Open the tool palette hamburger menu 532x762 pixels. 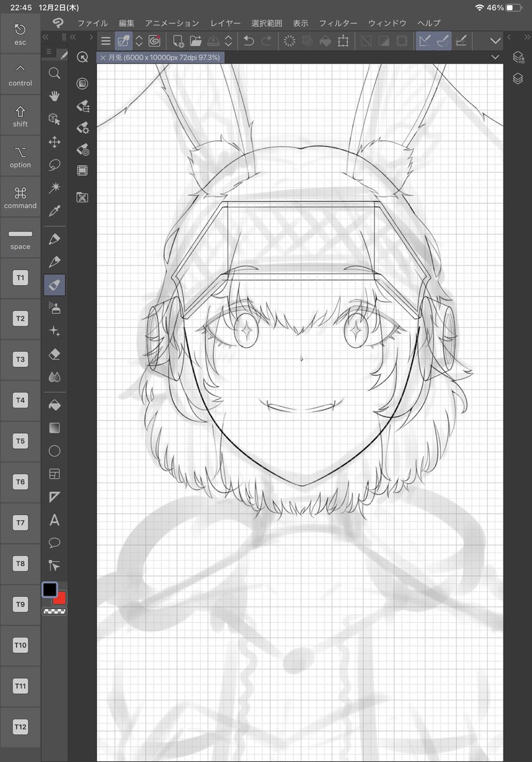tap(49, 51)
